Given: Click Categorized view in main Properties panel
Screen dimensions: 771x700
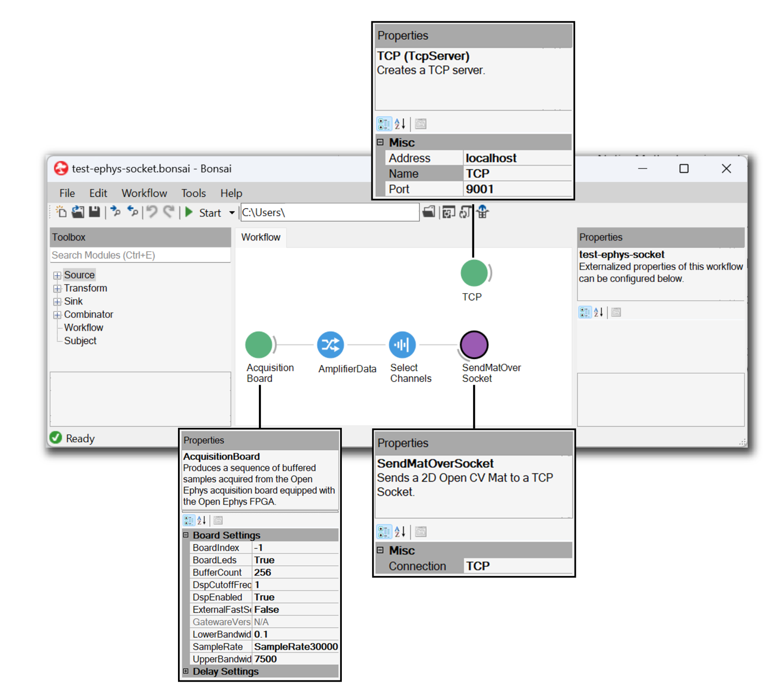Looking at the screenshot, I should point(585,312).
